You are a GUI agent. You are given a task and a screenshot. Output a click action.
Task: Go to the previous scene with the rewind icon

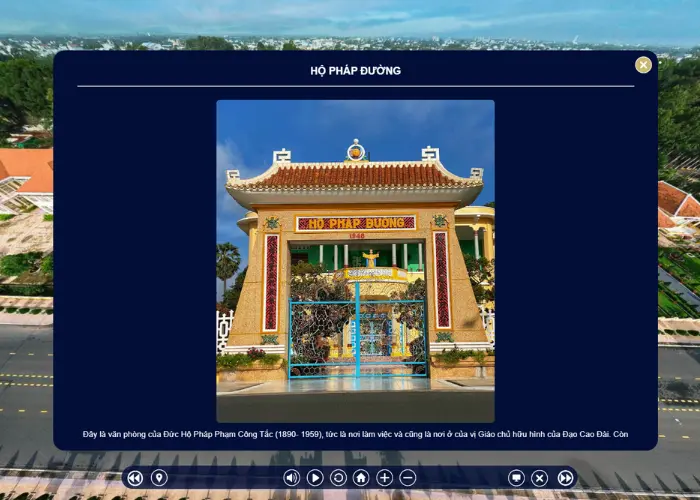click(x=135, y=478)
